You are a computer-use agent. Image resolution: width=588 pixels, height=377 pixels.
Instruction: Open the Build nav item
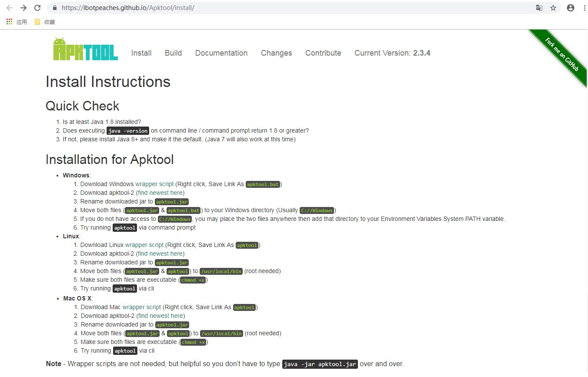pyautogui.click(x=173, y=53)
